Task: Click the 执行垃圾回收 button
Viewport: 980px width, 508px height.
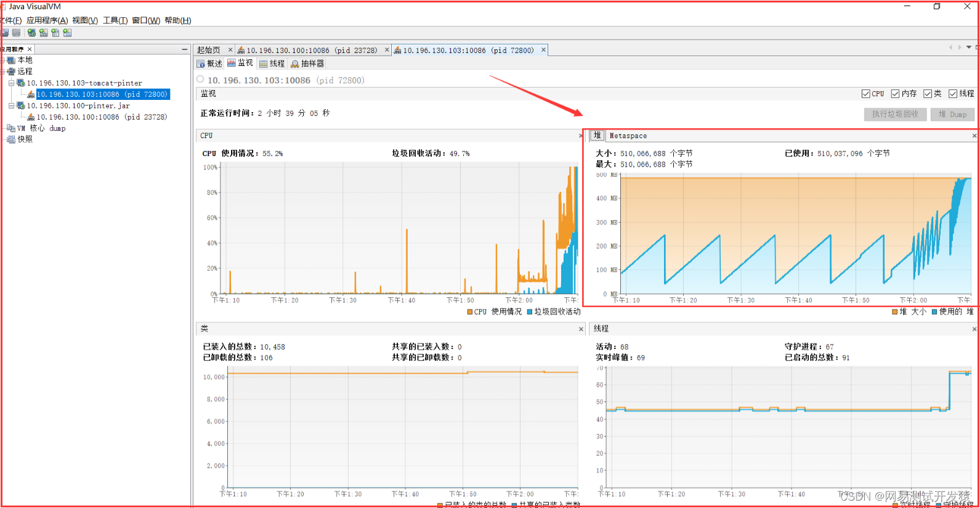Action: pos(895,114)
